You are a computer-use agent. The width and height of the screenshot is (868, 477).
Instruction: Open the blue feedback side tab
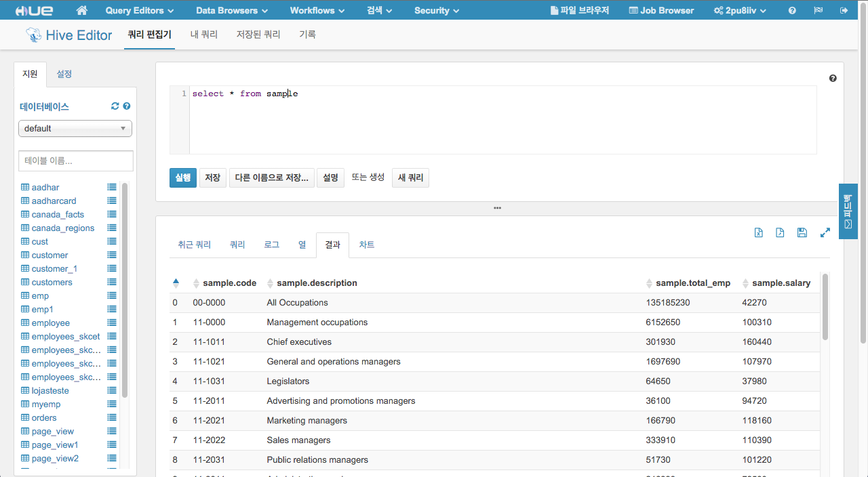tap(848, 211)
